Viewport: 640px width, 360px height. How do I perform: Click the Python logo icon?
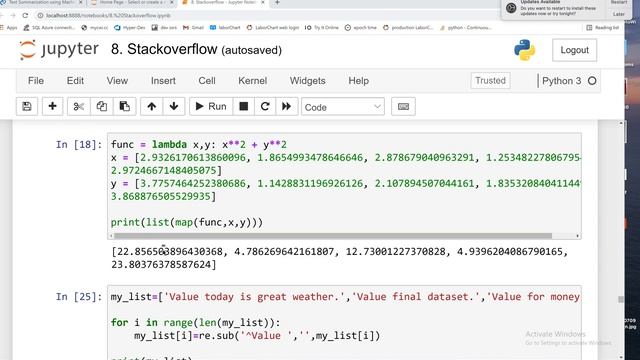coord(524,50)
